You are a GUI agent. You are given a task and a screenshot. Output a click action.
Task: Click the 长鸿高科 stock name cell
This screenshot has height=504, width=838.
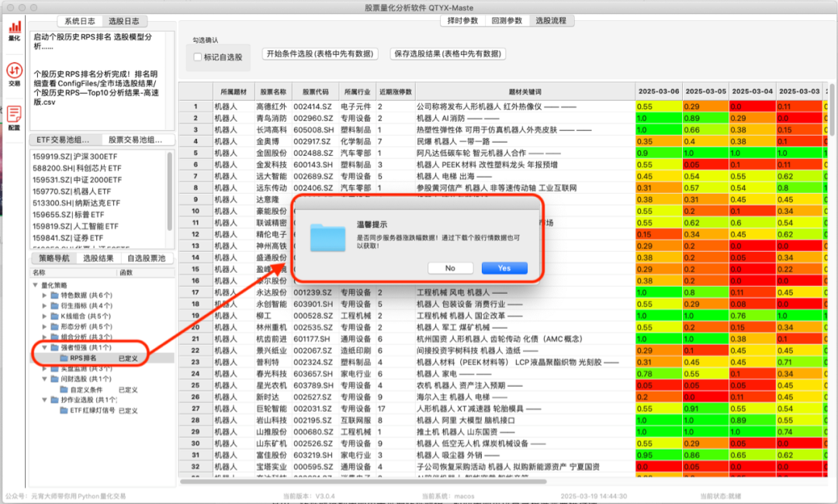[272, 129]
